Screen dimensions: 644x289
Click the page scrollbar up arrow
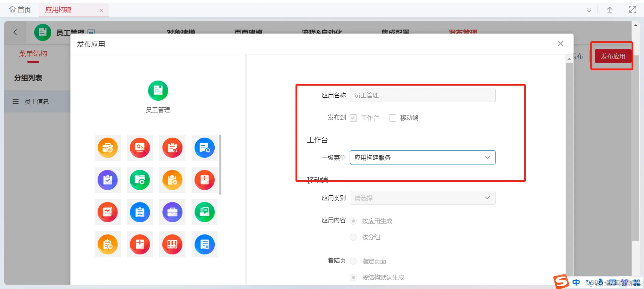[x=636, y=25]
